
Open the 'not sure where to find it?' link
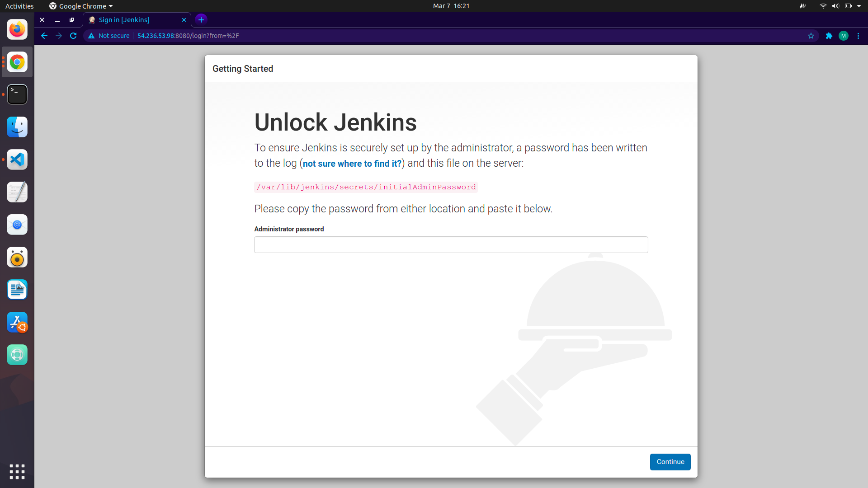tap(352, 164)
